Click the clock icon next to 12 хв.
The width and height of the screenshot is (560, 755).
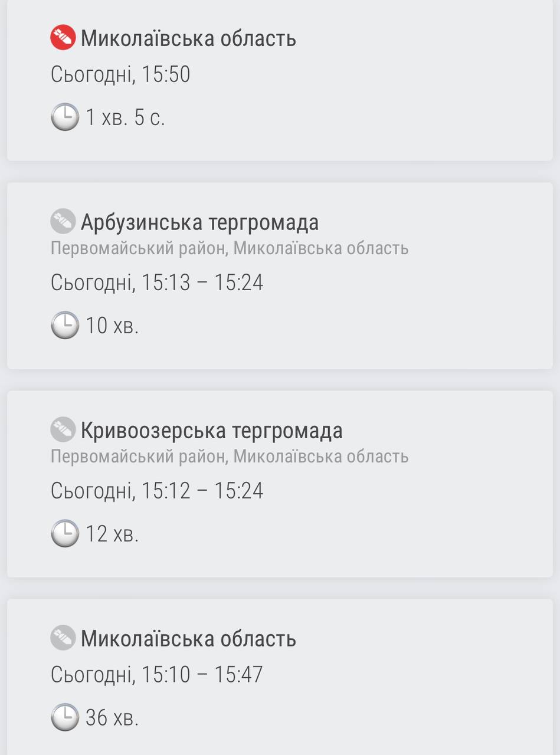[64, 533]
